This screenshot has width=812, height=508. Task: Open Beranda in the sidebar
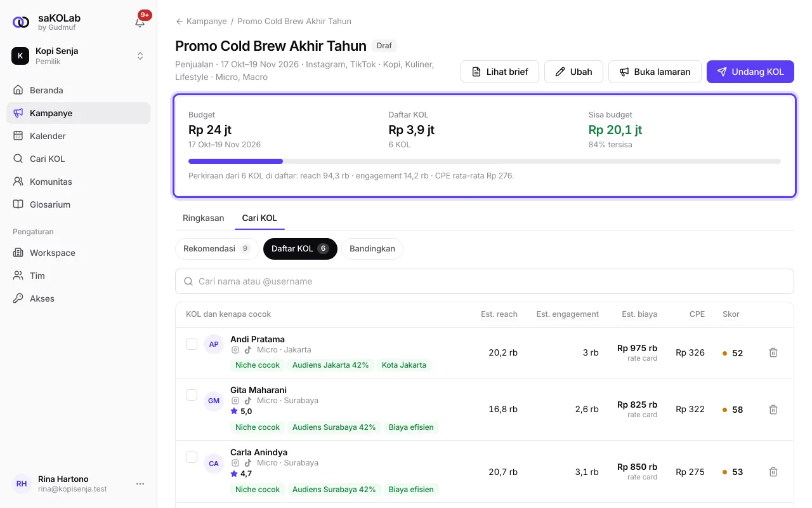click(x=79, y=90)
